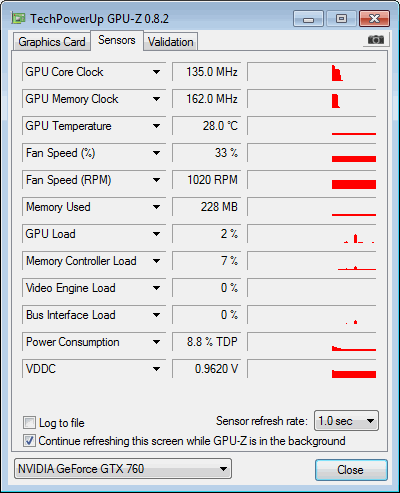Click the Memory Used value field

[x=207, y=207]
